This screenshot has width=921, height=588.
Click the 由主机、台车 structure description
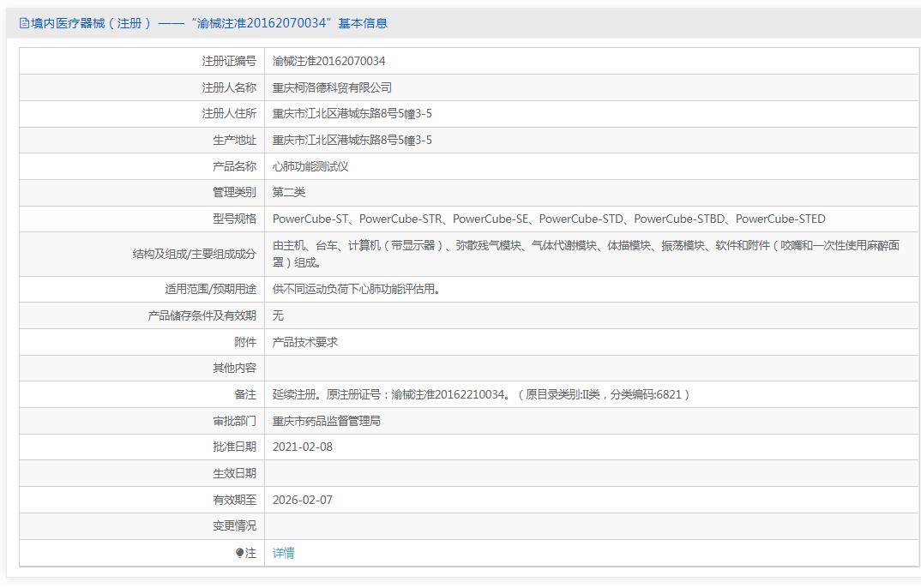tap(586, 254)
